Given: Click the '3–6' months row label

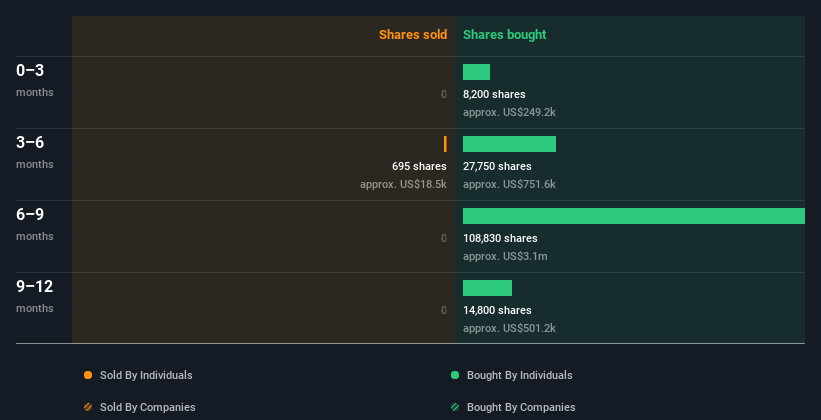Looking at the screenshot, I should [30, 142].
